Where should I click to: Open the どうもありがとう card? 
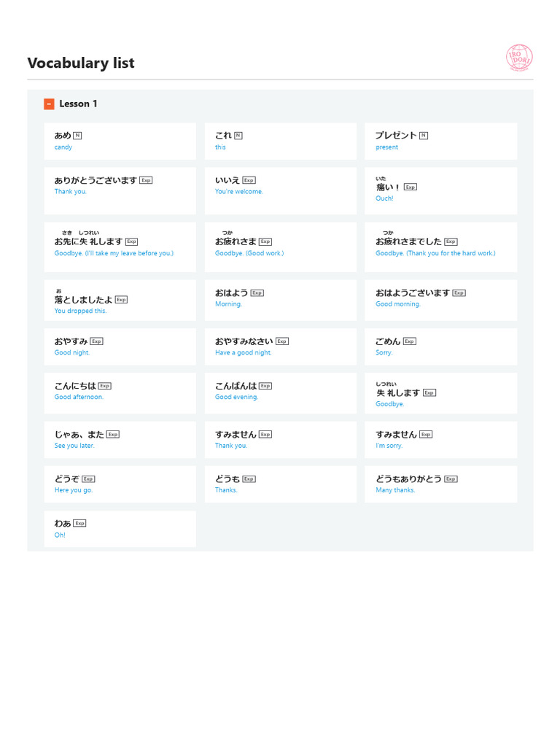[441, 484]
